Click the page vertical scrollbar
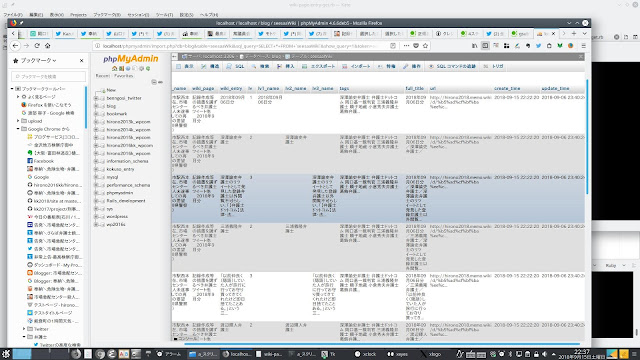Viewport: 640px width, 360px height. coord(587,137)
